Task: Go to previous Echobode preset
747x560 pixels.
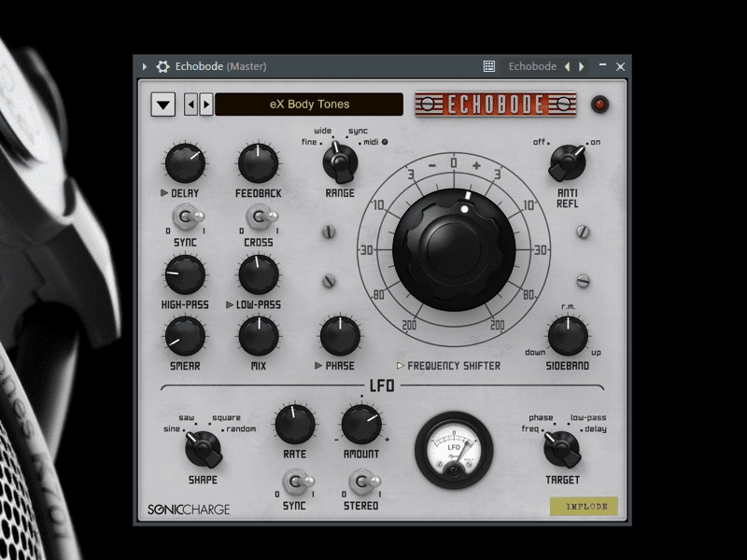Action: [x=191, y=105]
